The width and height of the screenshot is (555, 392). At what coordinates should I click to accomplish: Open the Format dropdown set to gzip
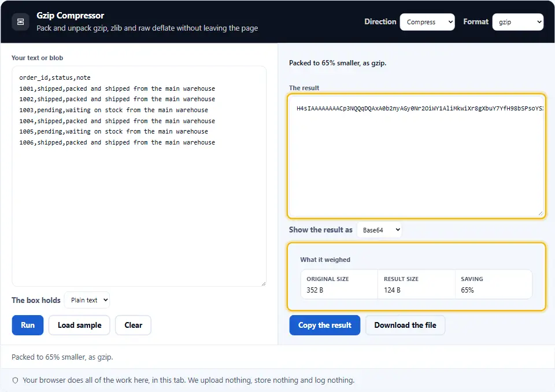(x=518, y=22)
